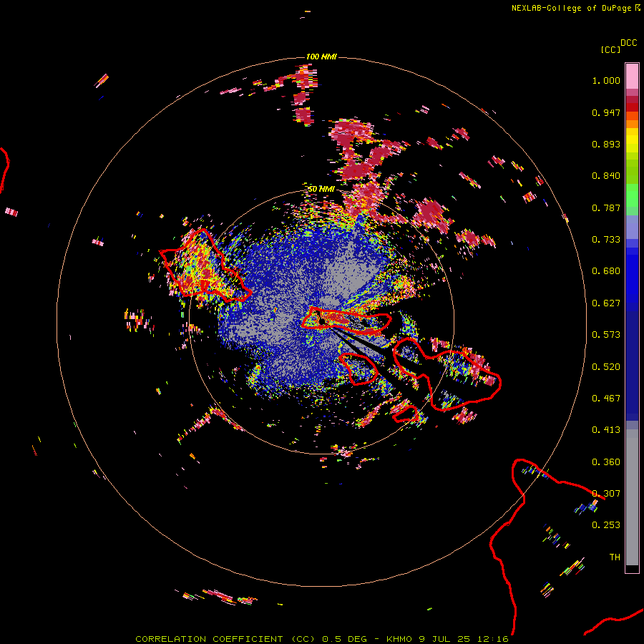Select the 0.787 scale value
This screenshot has height=644, width=644.
click(606, 208)
